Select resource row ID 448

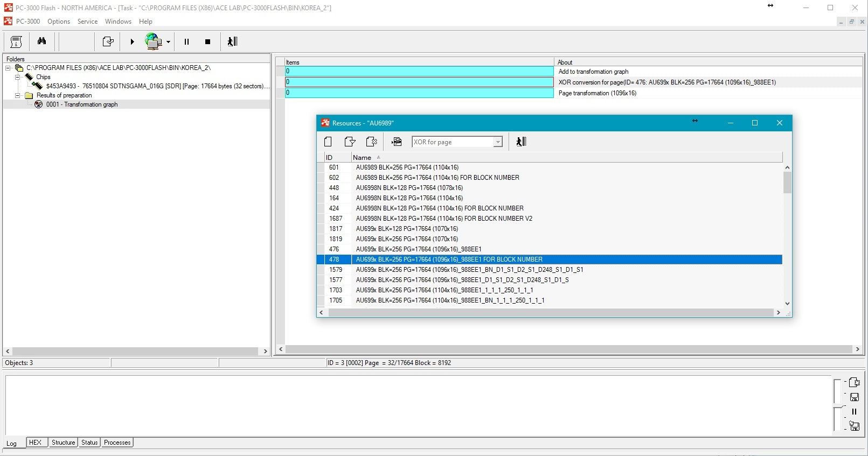(550, 188)
